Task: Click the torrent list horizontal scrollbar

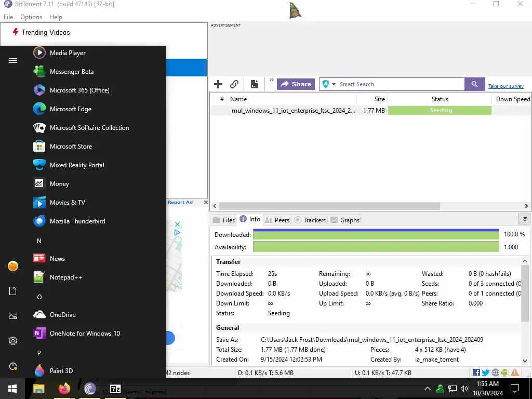Action: coord(329,206)
